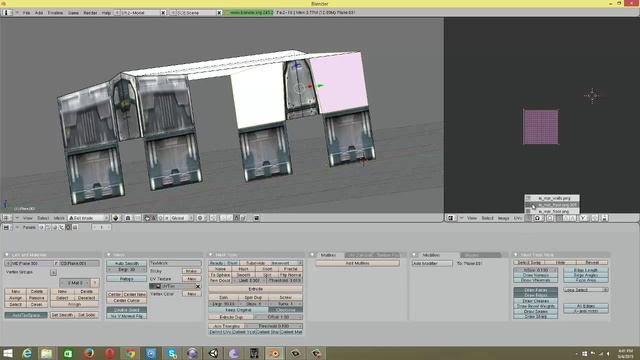Remove the UVTex layer with X
The height and width of the screenshot is (360, 640).
point(198,287)
